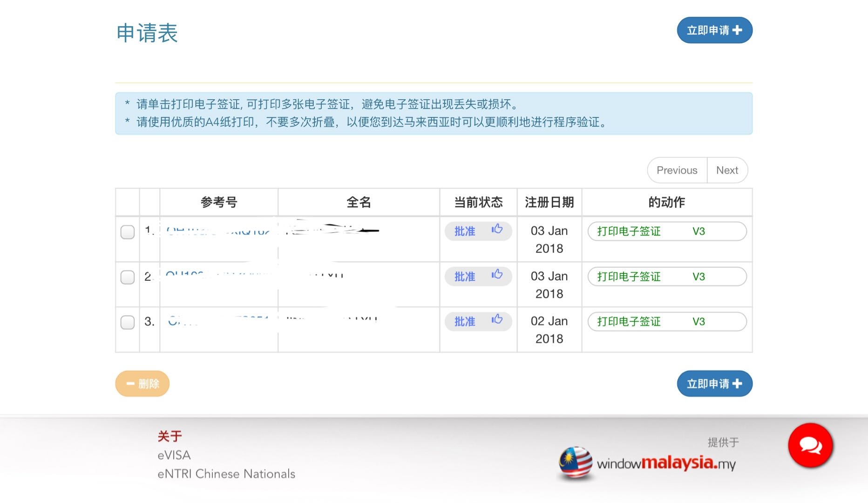Open reference number link in row 1
This screenshot has width=868, height=503.
(218, 231)
